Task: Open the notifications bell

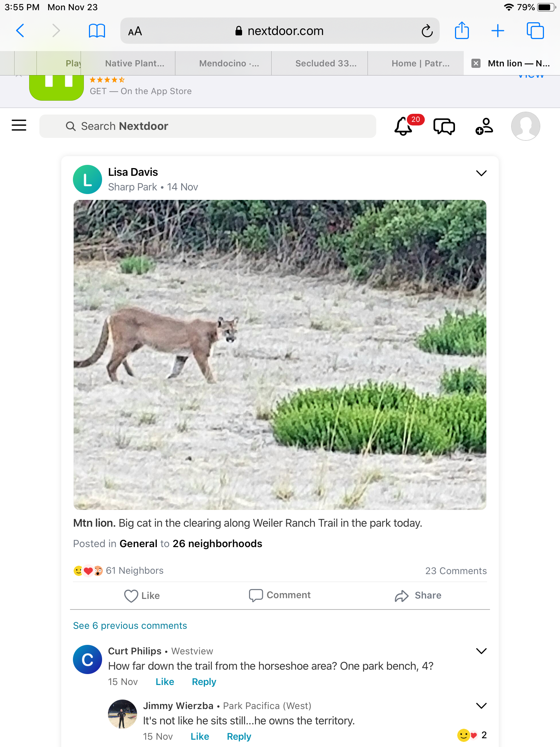Action: [x=404, y=126]
